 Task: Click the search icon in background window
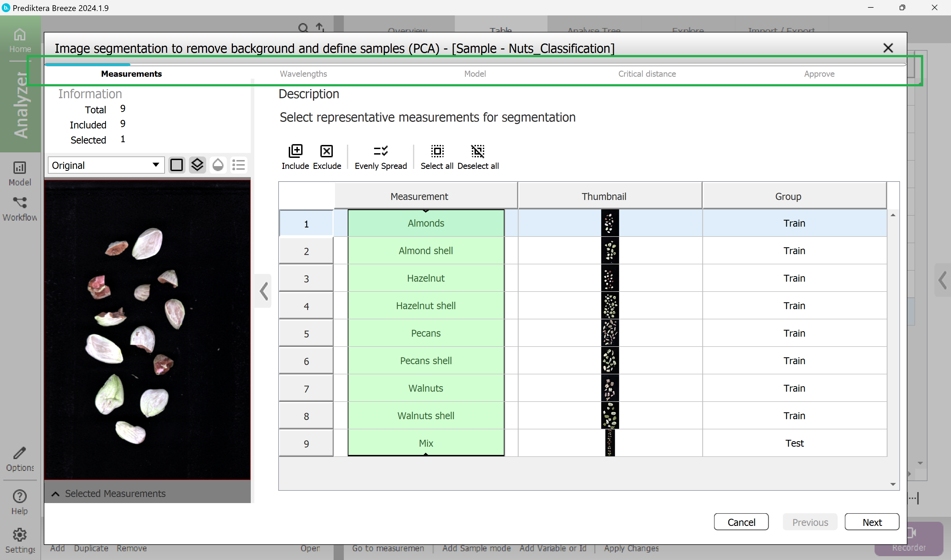(303, 28)
